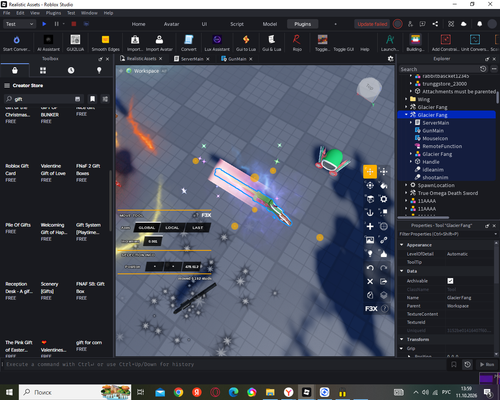
Task: Collapse the Data properties section
Action: pyautogui.click(x=402, y=271)
